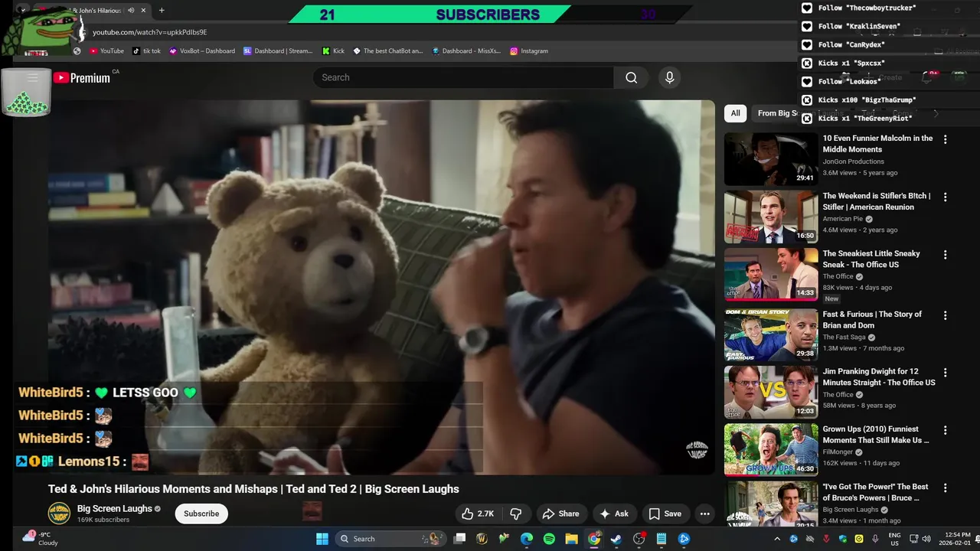This screenshot has width=980, height=551.
Task: Open the VoxBot – Dashboard bookmark
Action: [202, 51]
